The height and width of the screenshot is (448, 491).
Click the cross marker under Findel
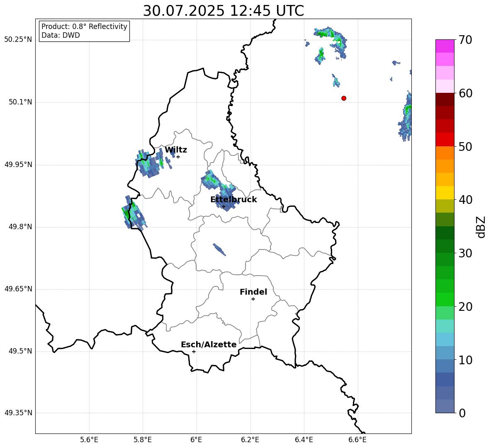point(253,299)
